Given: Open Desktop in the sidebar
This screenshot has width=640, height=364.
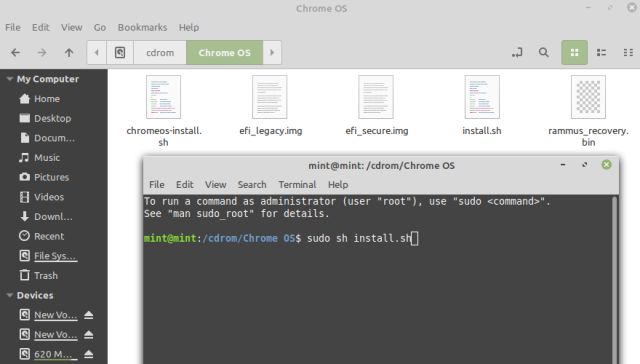Looking at the screenshot, I should [54, 118].
